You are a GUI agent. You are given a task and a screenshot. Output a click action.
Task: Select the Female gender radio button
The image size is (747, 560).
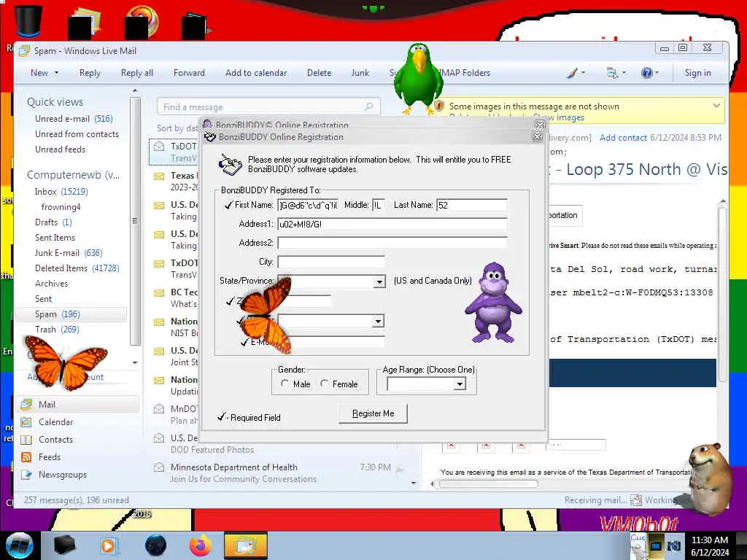click(324, 384)
